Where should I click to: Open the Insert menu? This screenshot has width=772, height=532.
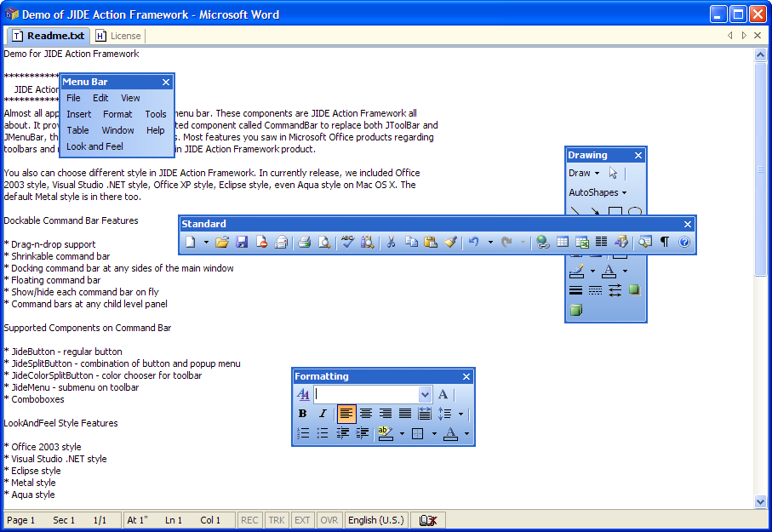(79, 114)
